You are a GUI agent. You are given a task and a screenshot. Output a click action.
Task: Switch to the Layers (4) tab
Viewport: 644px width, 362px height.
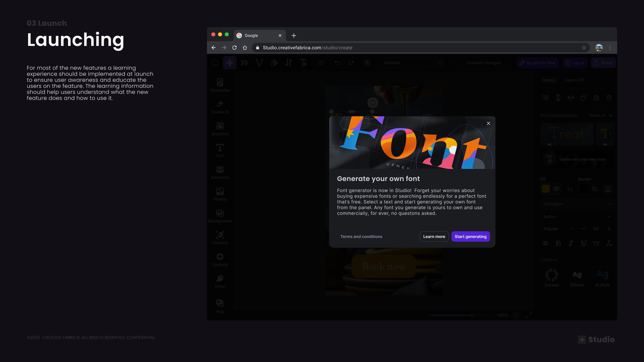tap(574, 80)
